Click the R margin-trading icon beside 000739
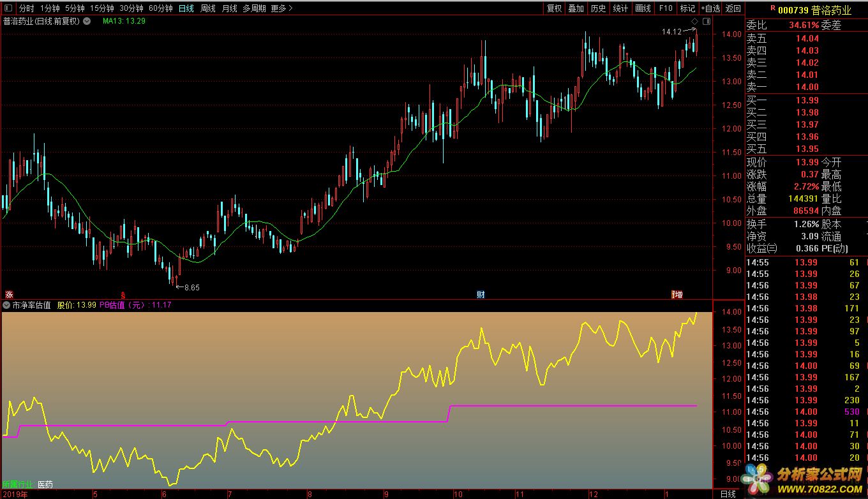Screen dimensions: 868x499 [x=773, y=8]
